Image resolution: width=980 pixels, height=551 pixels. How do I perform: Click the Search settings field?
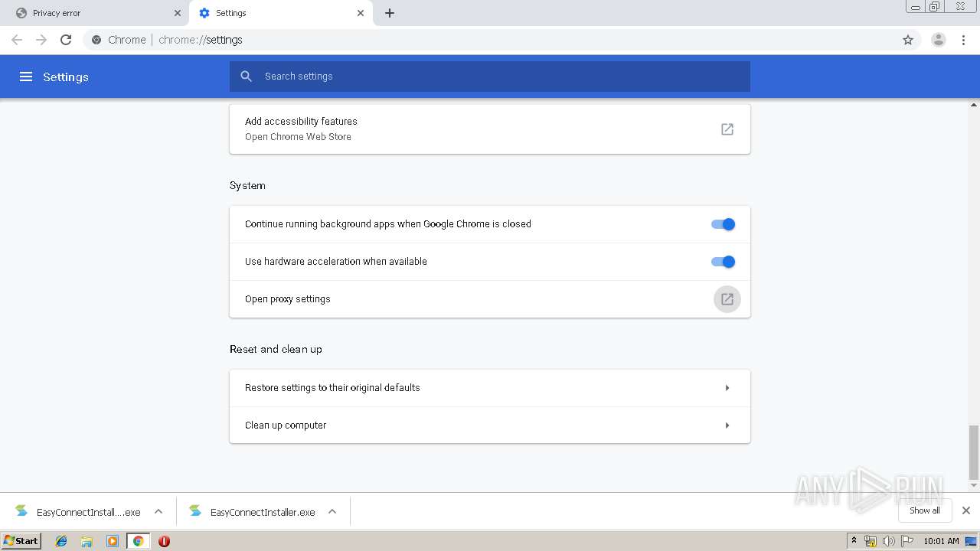(490, 77)
